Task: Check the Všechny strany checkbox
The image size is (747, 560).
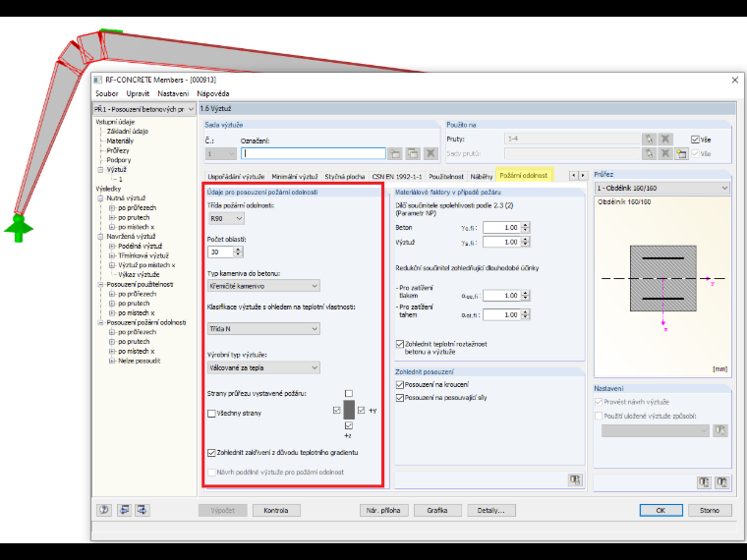Action: [x=211, y=414]
